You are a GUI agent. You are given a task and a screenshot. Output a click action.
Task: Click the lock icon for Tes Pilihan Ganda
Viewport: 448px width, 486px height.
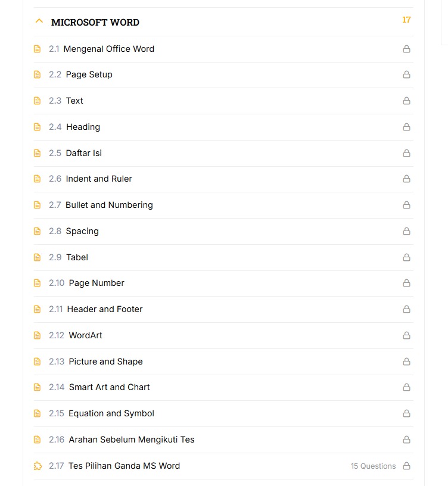pyautogui.click(x=406, y=466)
